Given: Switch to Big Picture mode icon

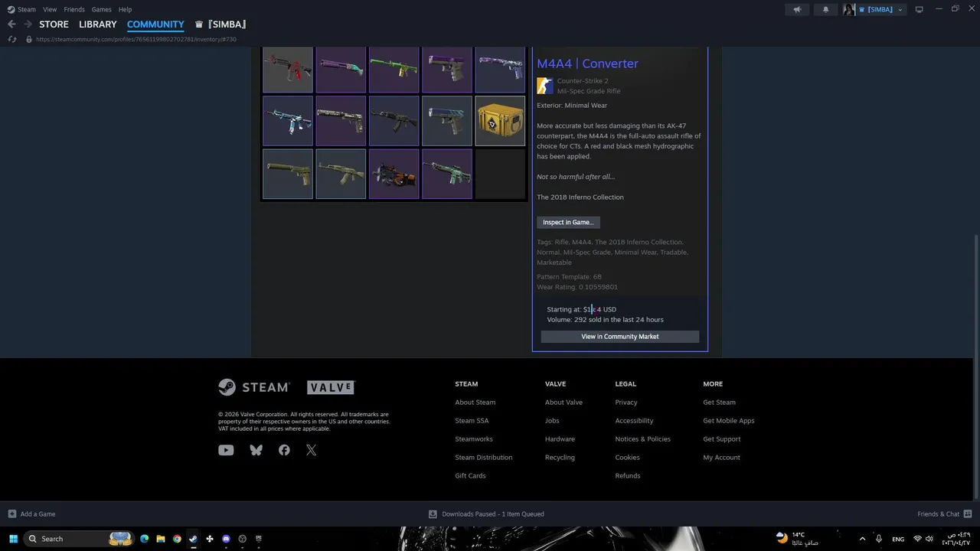Looking at the screenshot, I should point(920,9).
